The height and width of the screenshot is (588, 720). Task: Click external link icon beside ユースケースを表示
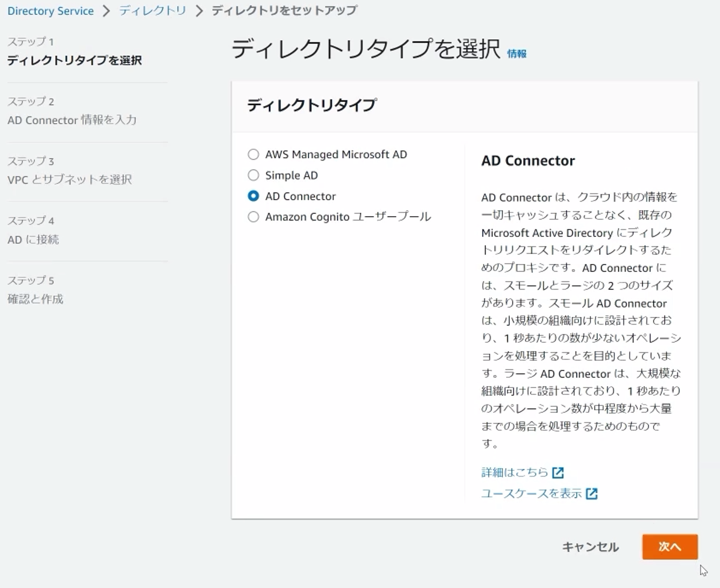(x=591, y=494)
